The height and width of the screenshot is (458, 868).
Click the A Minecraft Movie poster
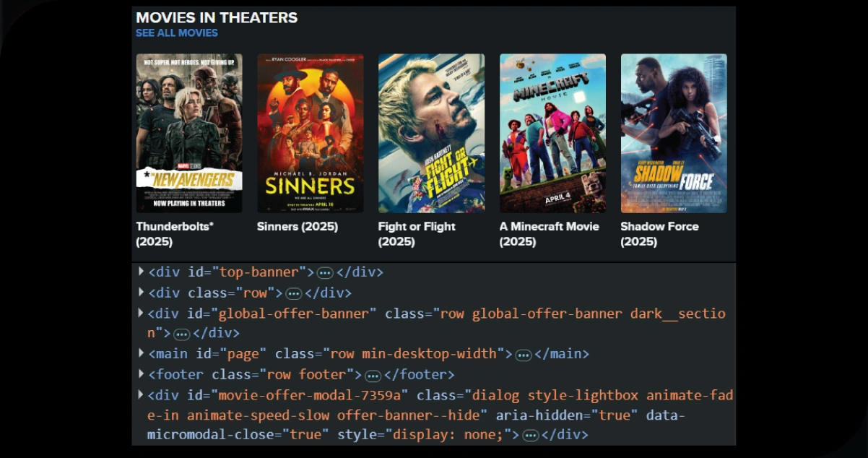(552, 133)
